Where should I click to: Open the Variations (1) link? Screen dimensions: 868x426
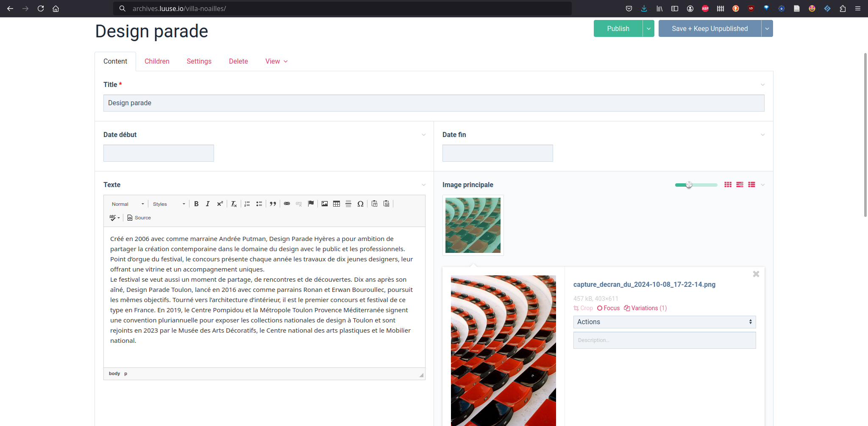pos(645,308)
